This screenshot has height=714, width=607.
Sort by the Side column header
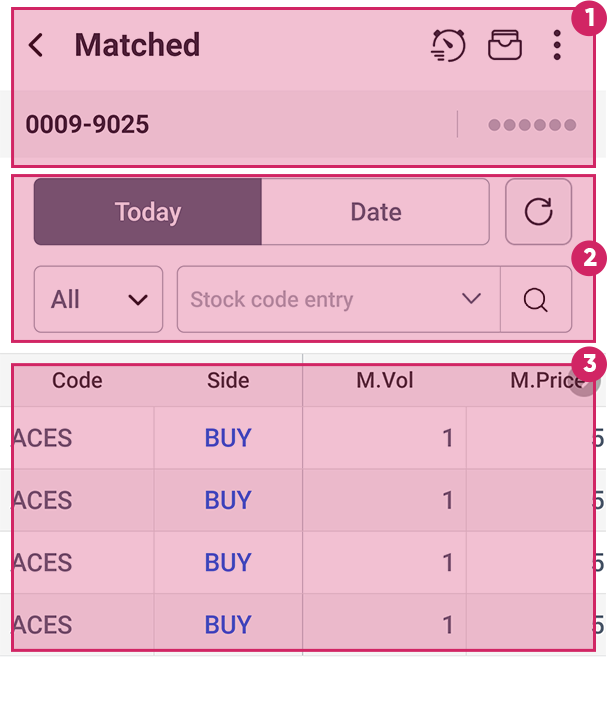click(228, 380)
